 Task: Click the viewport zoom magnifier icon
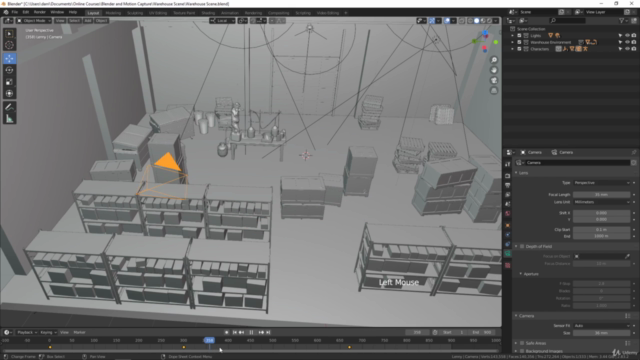tap(494, 60)
